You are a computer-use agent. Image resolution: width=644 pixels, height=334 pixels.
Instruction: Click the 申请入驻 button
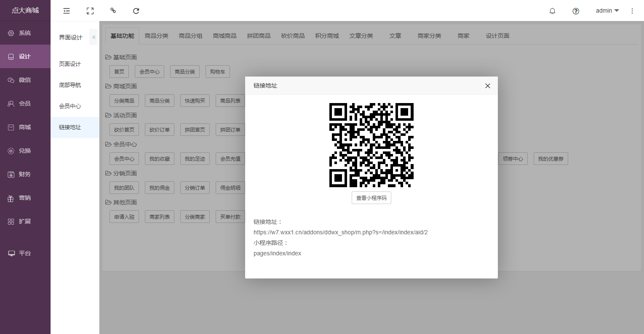pos(124,217)
